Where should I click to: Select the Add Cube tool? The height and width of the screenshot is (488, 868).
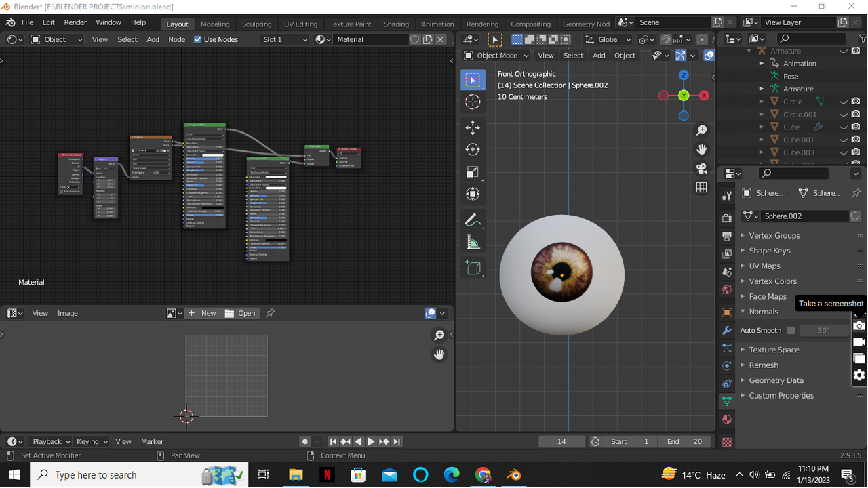[473, 268]
